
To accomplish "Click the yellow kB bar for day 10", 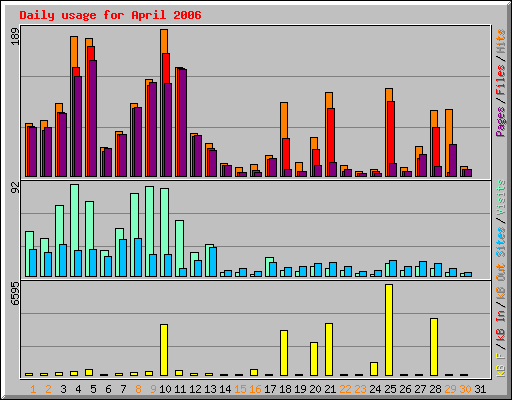I will click(164, 350).
